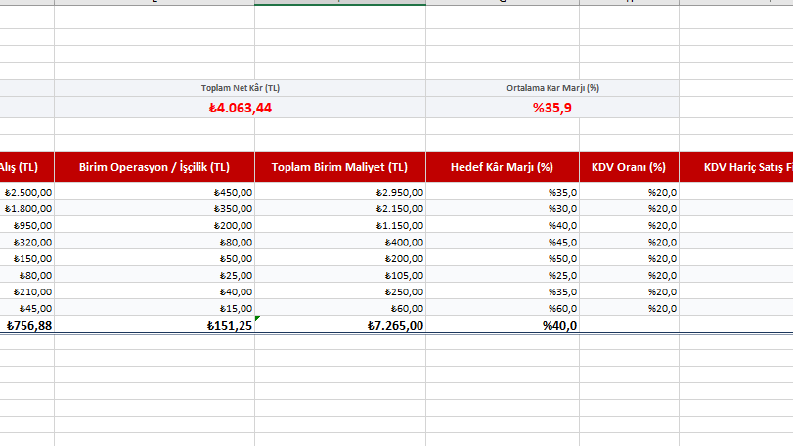
Task: Select the ₺80,00 operation cost cell
Action: [x=154, y=242]
